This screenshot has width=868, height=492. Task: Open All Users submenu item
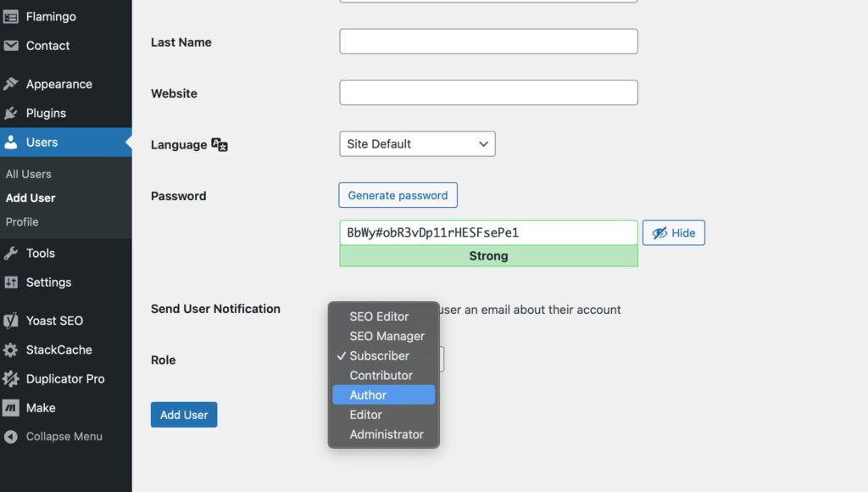click(28, 174)
